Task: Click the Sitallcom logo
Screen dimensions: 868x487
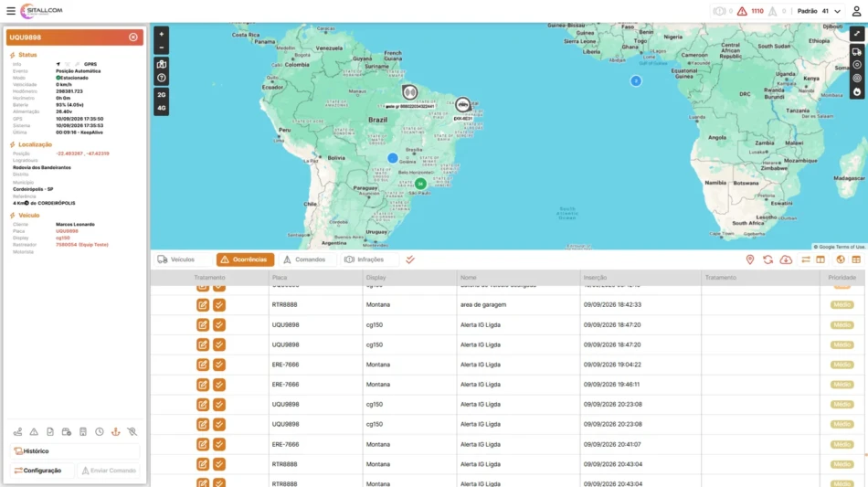Action: coord(41,11)
